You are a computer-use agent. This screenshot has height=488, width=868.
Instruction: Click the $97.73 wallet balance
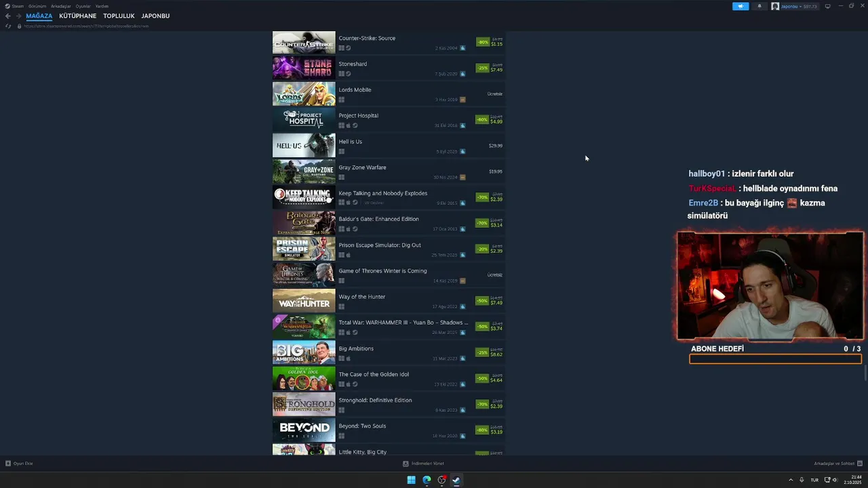click(809, 6)
